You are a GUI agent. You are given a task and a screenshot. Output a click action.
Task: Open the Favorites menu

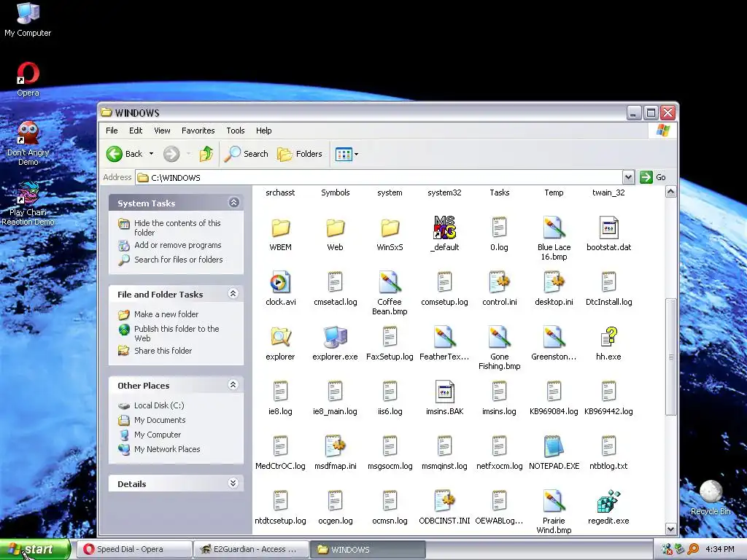coord(198,131)
